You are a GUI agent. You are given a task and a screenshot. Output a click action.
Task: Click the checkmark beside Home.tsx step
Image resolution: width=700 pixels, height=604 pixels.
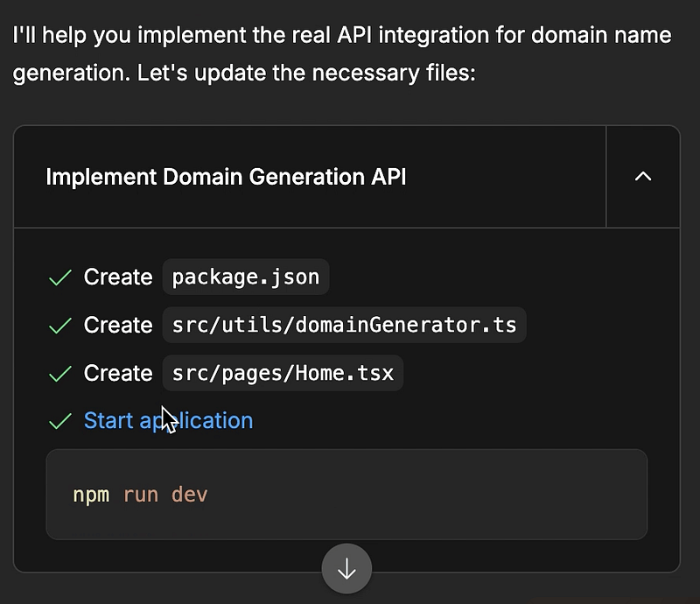(x=60, y=374)
